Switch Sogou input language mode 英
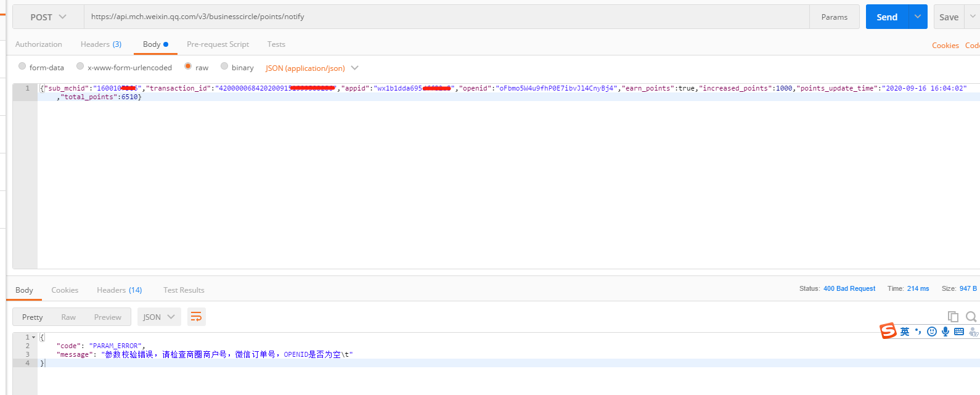980x395 pixels. point(905,332)
